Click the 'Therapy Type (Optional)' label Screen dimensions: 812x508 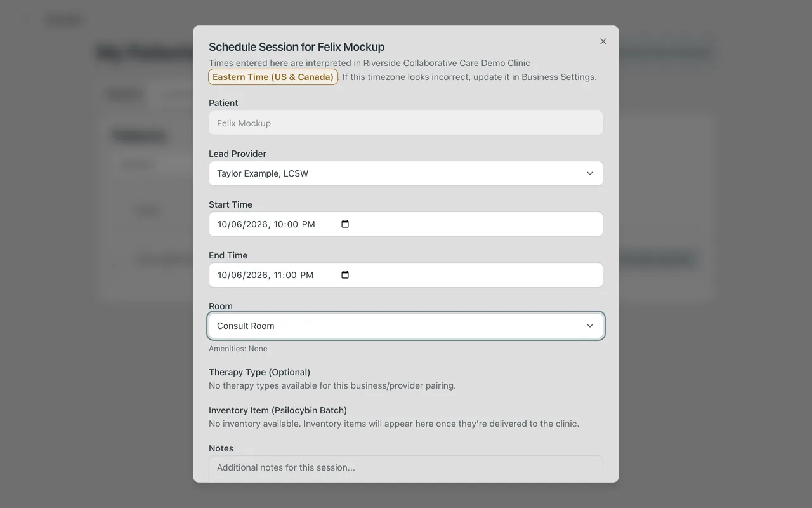point(259,372)
